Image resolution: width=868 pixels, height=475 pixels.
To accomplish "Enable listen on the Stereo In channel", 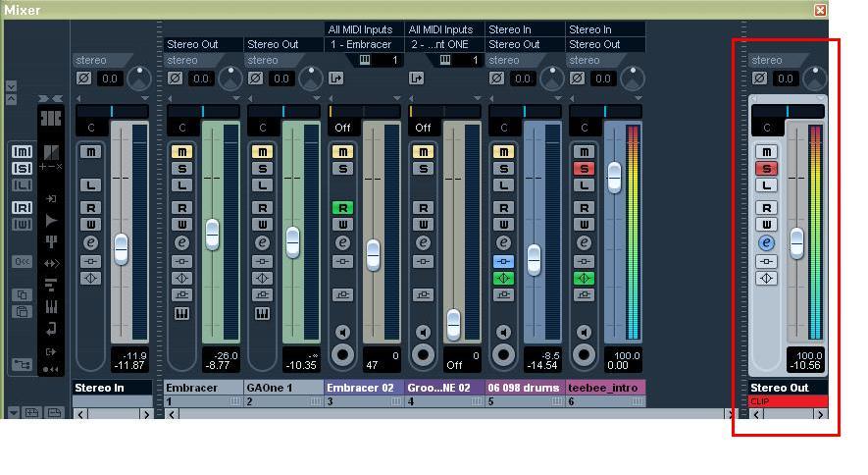I will click(x=90, y=185).
